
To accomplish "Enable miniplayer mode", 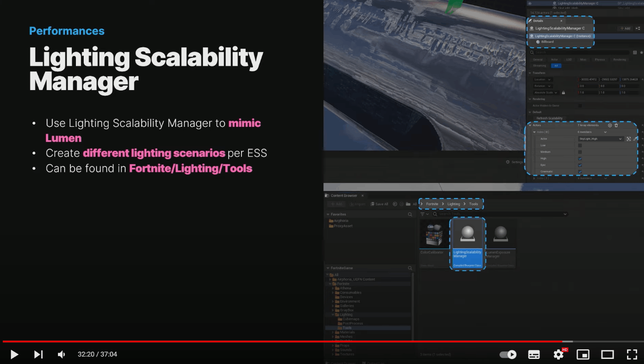I will tap(583, 354).
